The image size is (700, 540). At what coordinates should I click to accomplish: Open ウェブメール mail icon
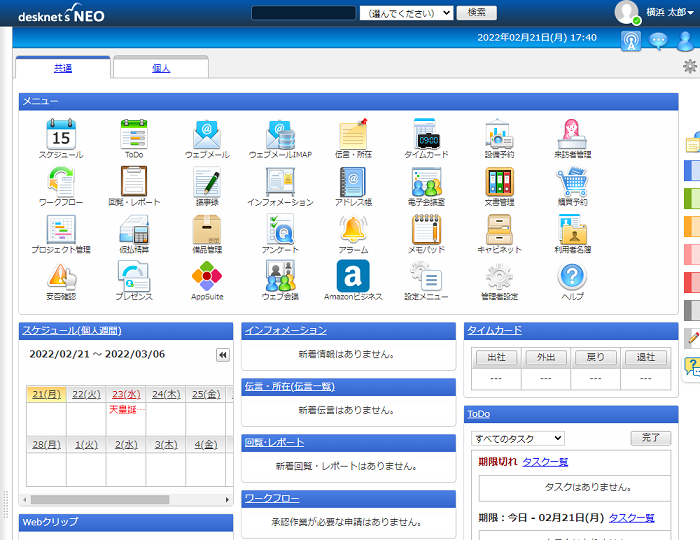207,134
